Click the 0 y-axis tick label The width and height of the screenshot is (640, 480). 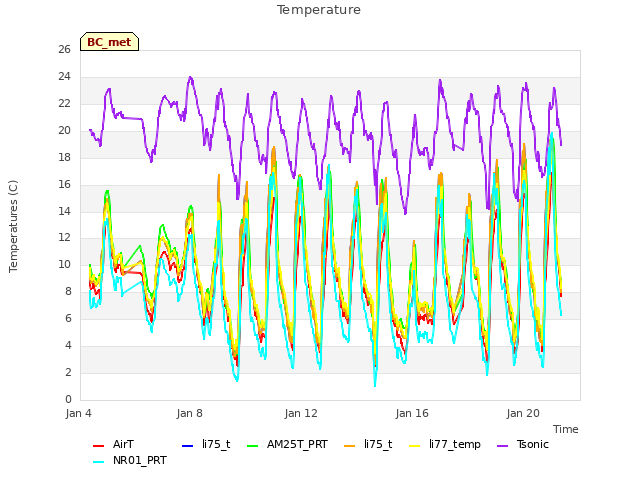coord(68,399)
